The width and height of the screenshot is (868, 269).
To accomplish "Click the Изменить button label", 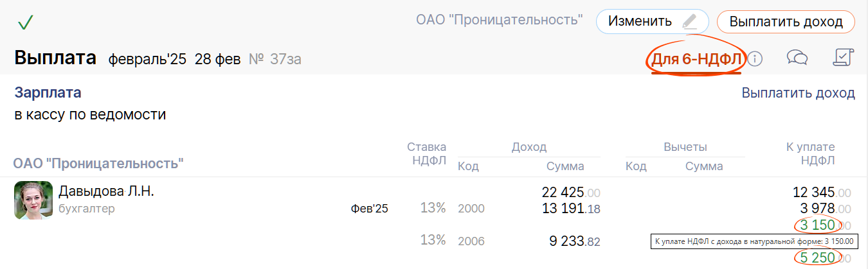I will [x=640, y=21].
